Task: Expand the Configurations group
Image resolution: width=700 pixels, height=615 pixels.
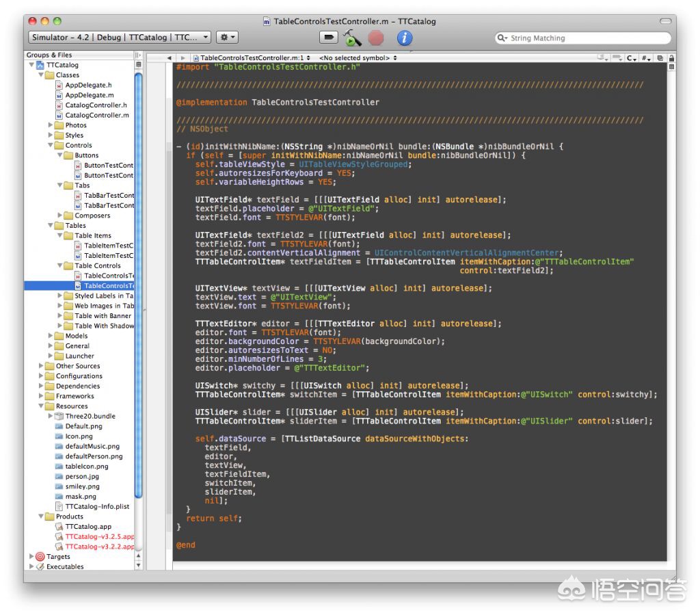Action: (41, 376)
